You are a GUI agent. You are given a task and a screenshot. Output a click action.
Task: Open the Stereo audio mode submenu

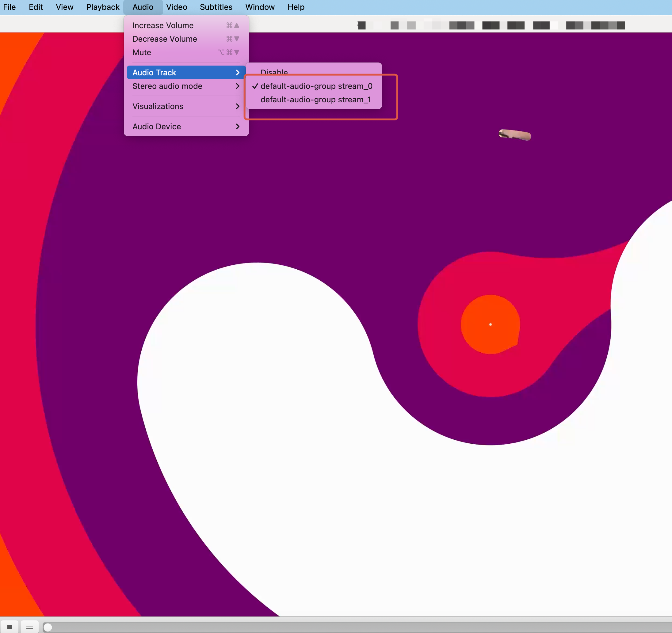coord(168,86)
